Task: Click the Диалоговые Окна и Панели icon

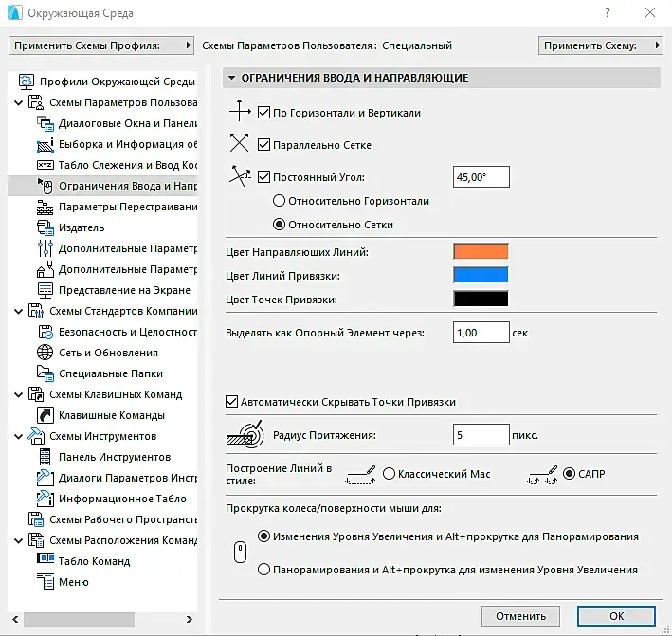Action: coord(45,123)
